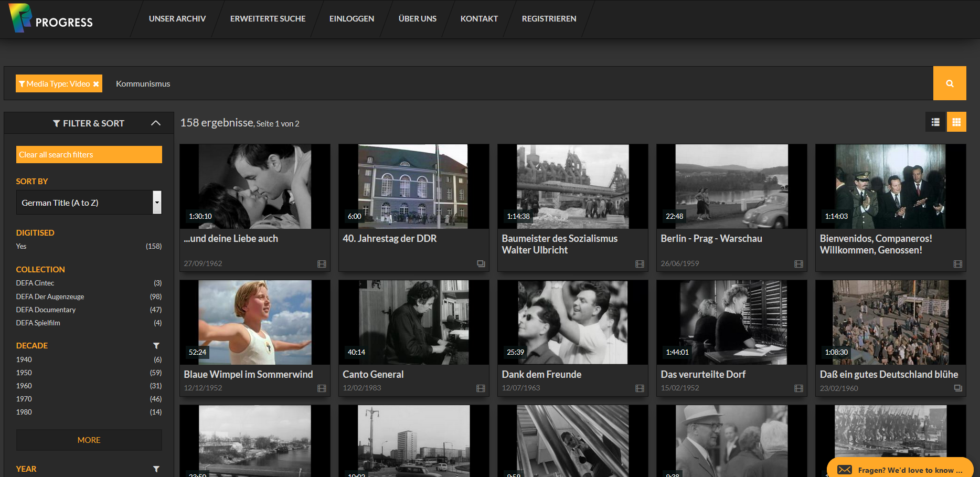Go to EINLOGGEN page
The width and height of the screenshot is (980, 477).
click(x=351, y=19)
